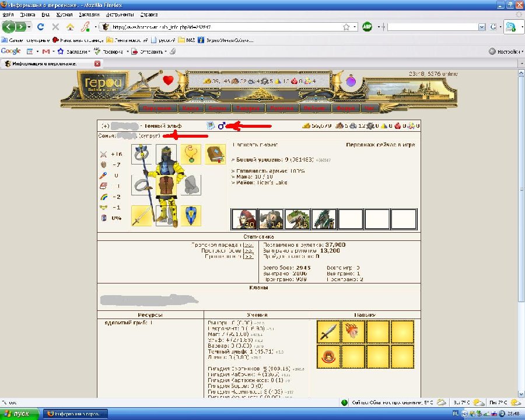Open the Журнал menu

tap(64, 15)
